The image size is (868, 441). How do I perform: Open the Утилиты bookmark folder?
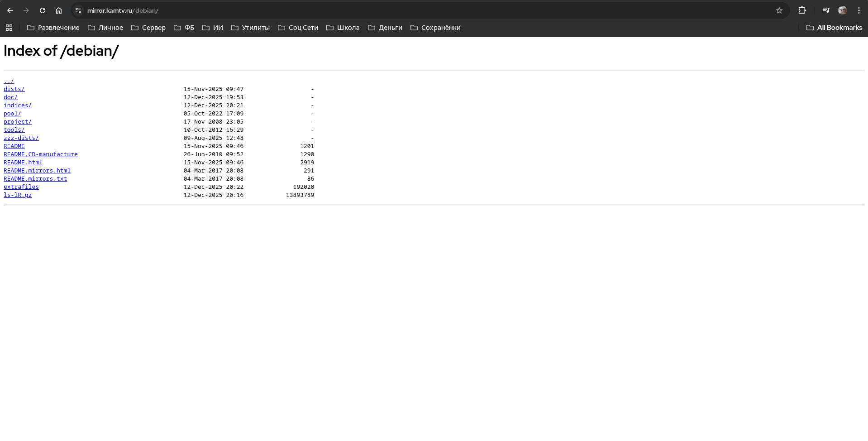(x=251, y=28)
